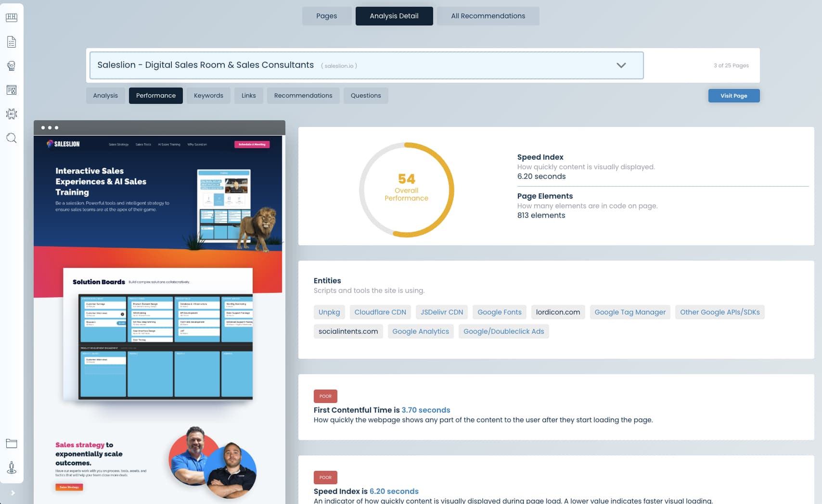Click the Google Fonts entity tag
This screenshot has width=822, height=504.
tap(500, 312)
